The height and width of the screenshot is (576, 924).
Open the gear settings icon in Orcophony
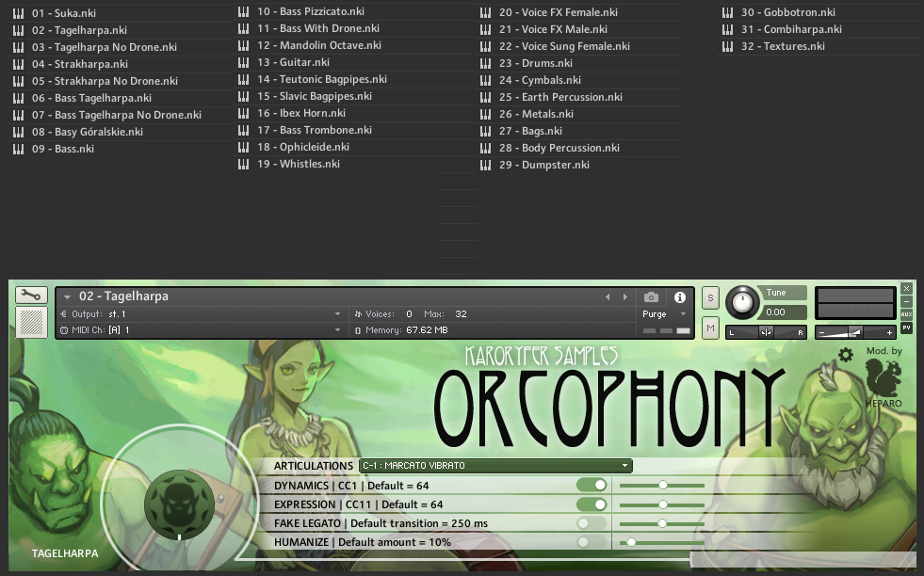pos(846,354)
